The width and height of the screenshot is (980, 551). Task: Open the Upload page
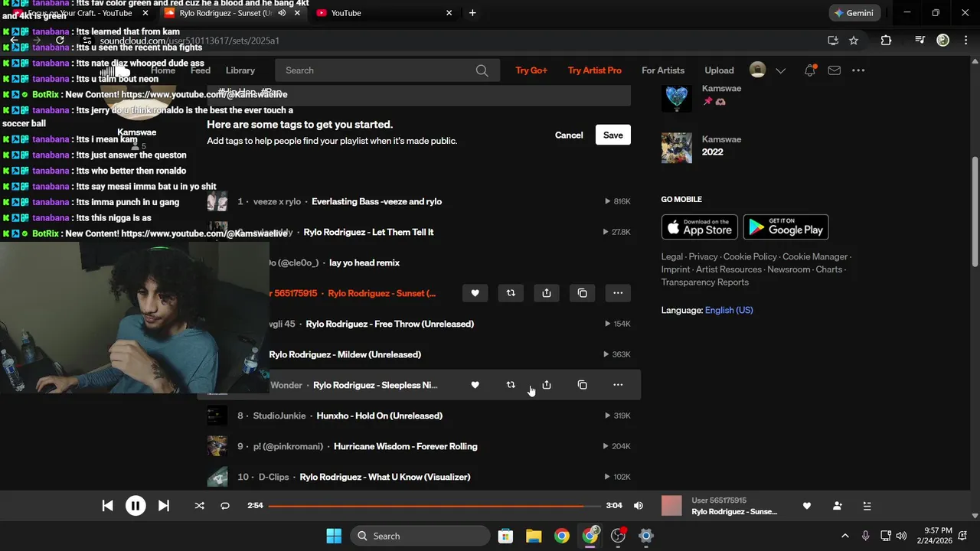pos(719,70)
